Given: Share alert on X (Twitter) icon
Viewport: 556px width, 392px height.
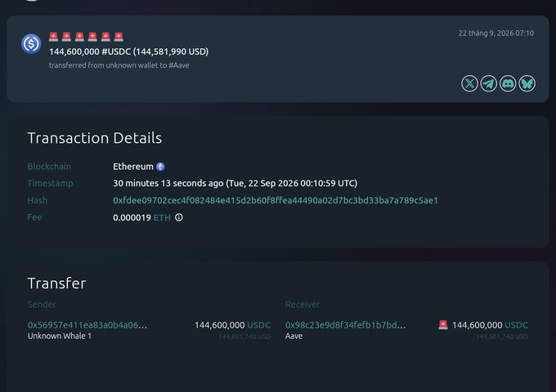Looking at the screenshot, I should click(x=469, y=83).
